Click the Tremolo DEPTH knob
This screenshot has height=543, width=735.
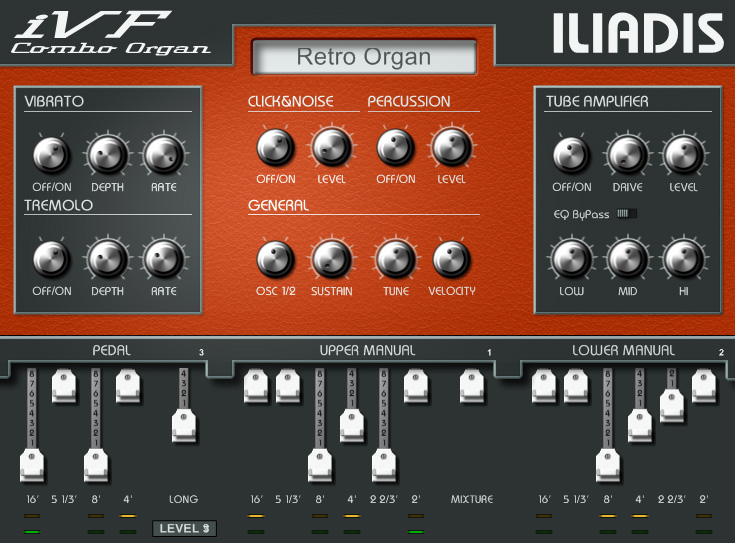pyautogui.click(x=108, y=259)
